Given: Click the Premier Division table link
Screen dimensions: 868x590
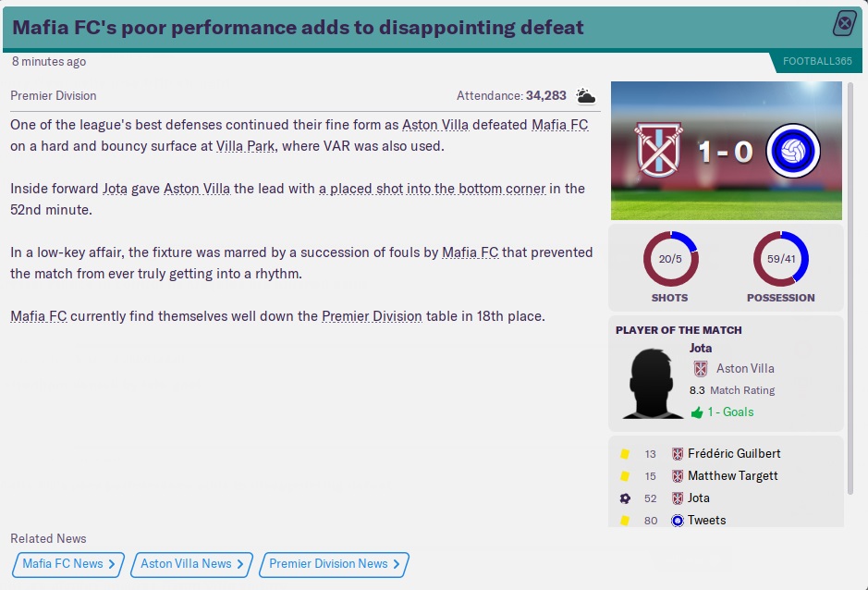Looking at the screenshot, I should (x=372, y=316).
